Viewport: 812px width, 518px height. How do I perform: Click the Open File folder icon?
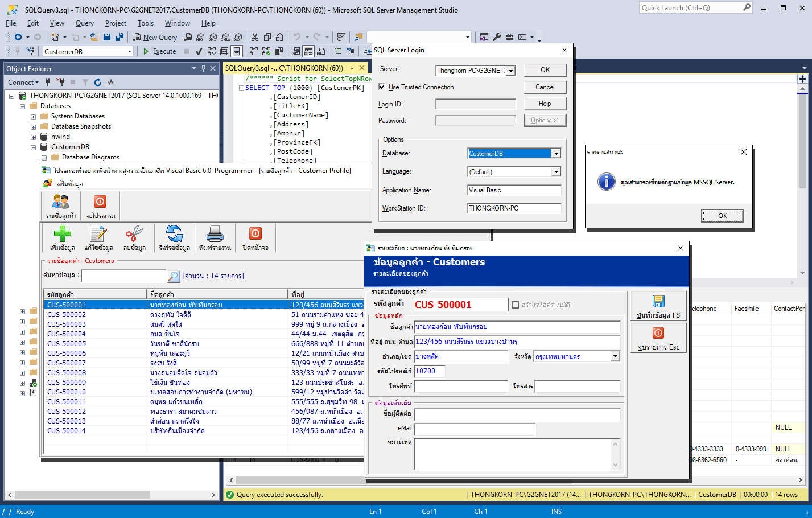click(x=94, y=37)
